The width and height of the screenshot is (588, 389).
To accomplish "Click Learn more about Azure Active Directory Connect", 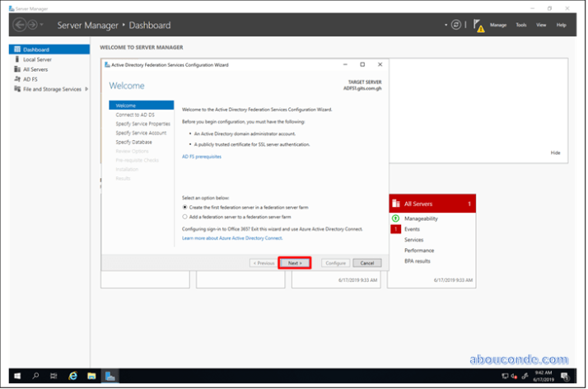I will click(x=231, y=237).
